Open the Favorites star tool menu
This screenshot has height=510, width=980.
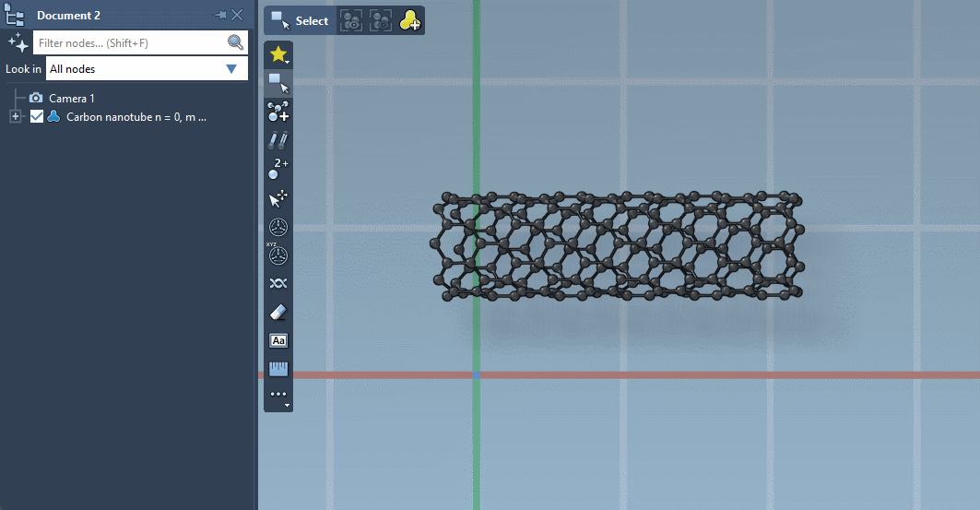point(278,55)
